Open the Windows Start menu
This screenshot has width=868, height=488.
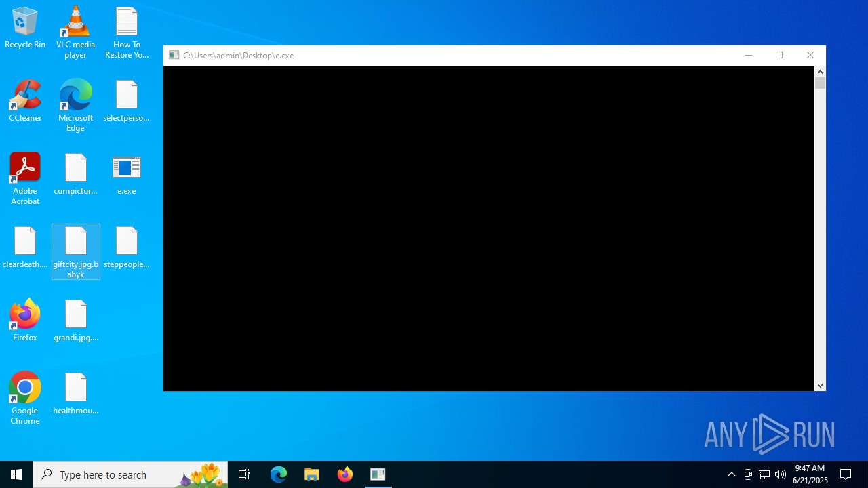16,474
